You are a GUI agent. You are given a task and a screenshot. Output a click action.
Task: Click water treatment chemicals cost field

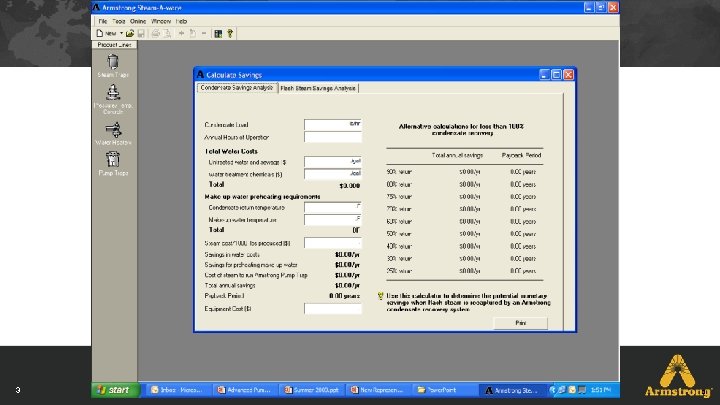pyautogui.click(x=333, y=174)
